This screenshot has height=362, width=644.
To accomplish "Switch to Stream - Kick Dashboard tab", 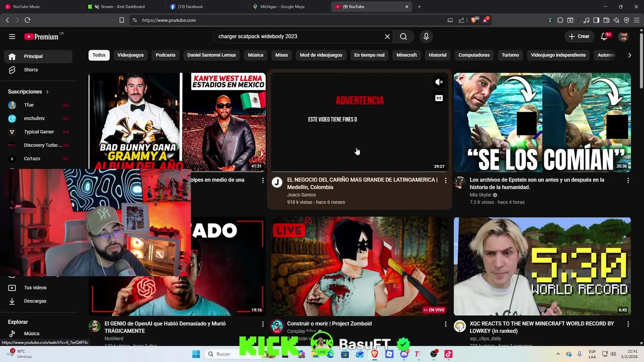I will pos(123,7).
